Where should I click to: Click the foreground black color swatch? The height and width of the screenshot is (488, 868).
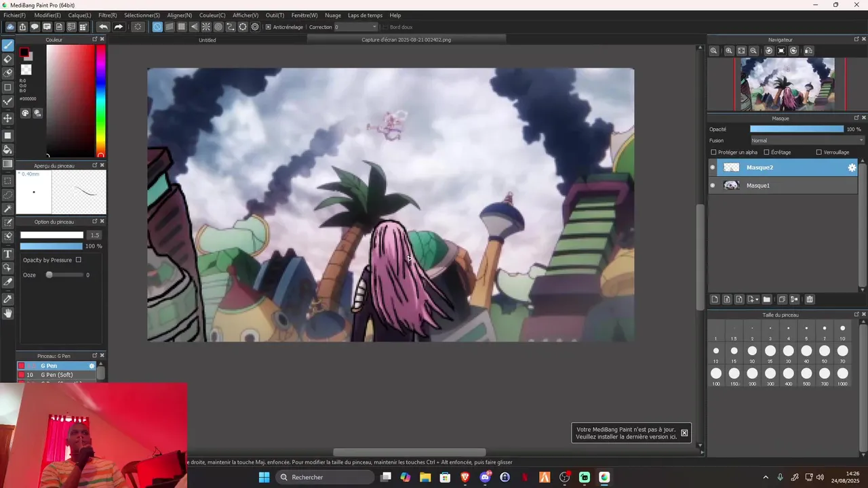click(x=24, y=52)
